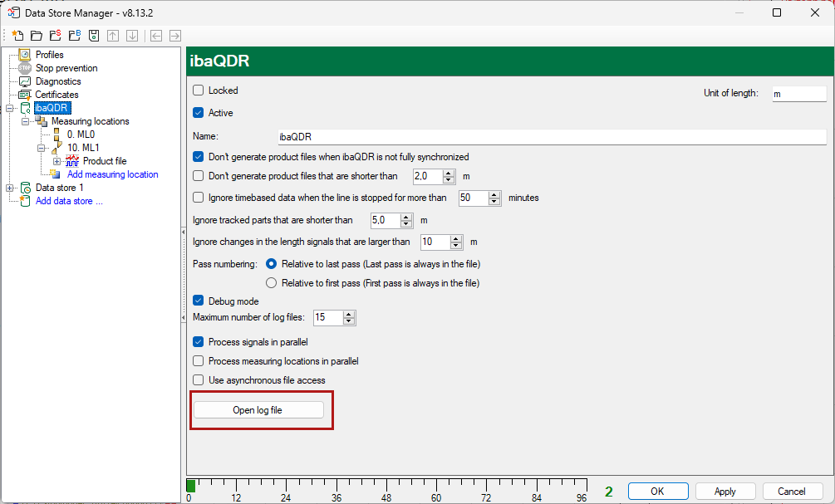
Task: Uncheck the Active checkbox
Action: click(198, 112)
